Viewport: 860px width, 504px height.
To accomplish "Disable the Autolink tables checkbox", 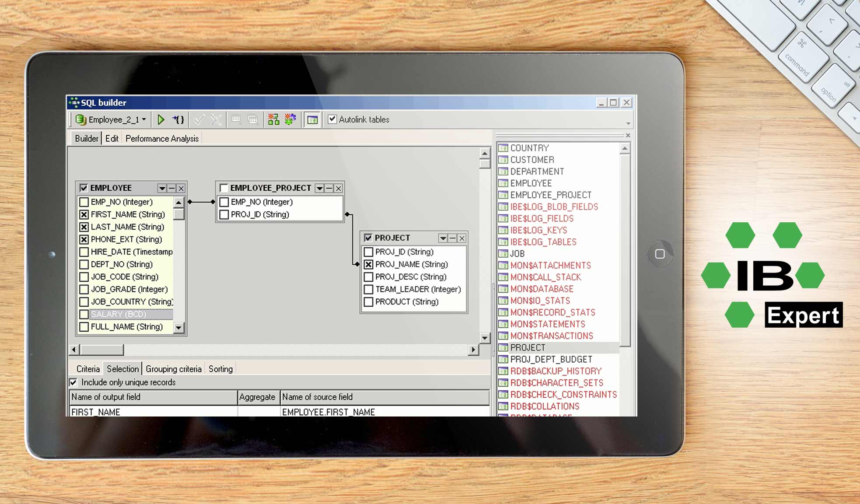I will click(332, 119).
